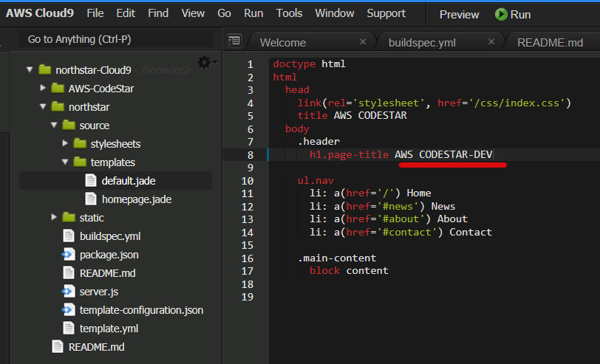The height and width of the screenshot is (364, 600).
Task: Collapse the templates folder arrow
Action: pyautogui.click(x=65, y=162)
